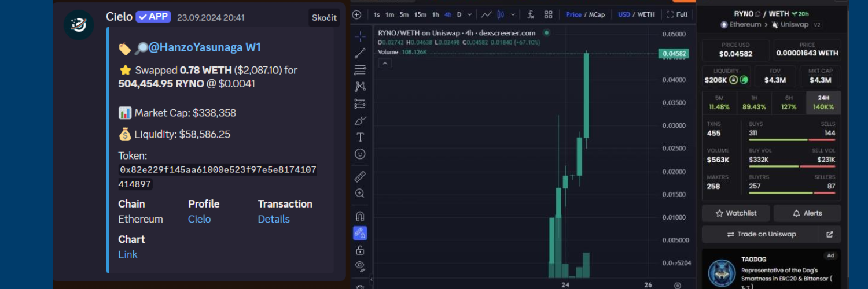The image size is (868, 289).
Task: Select candlestick chart style icon
Action: pos(501,14)
